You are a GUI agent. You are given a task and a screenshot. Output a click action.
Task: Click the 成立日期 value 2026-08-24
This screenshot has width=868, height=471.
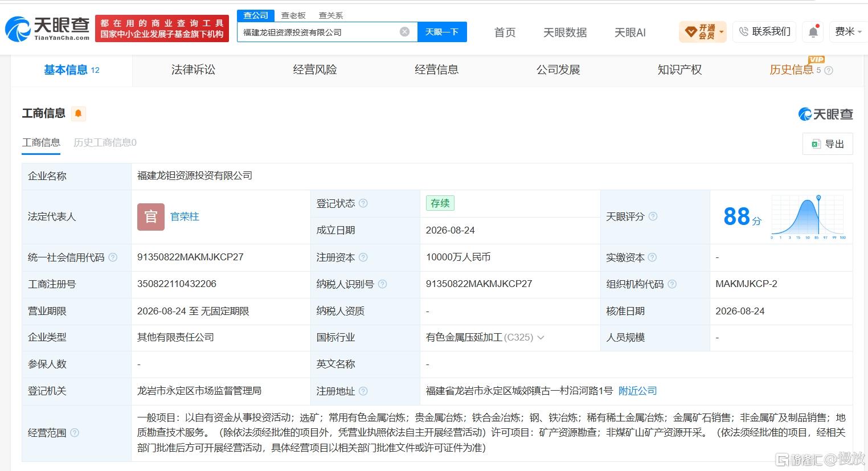[x=451, y=231]
